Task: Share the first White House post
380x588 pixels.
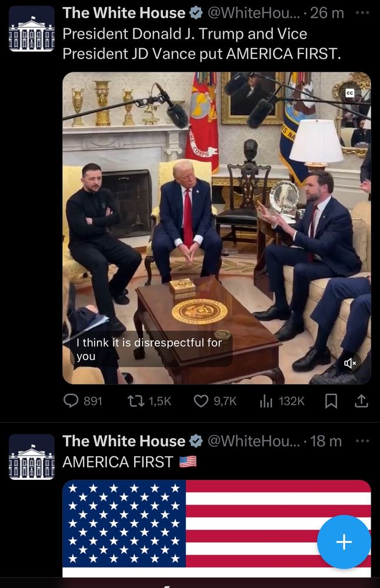Action: (361, 401)
